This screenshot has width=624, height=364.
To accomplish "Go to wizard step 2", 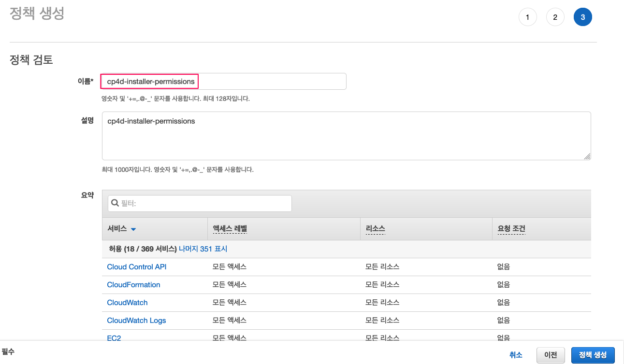I will (x=555, y=17).
